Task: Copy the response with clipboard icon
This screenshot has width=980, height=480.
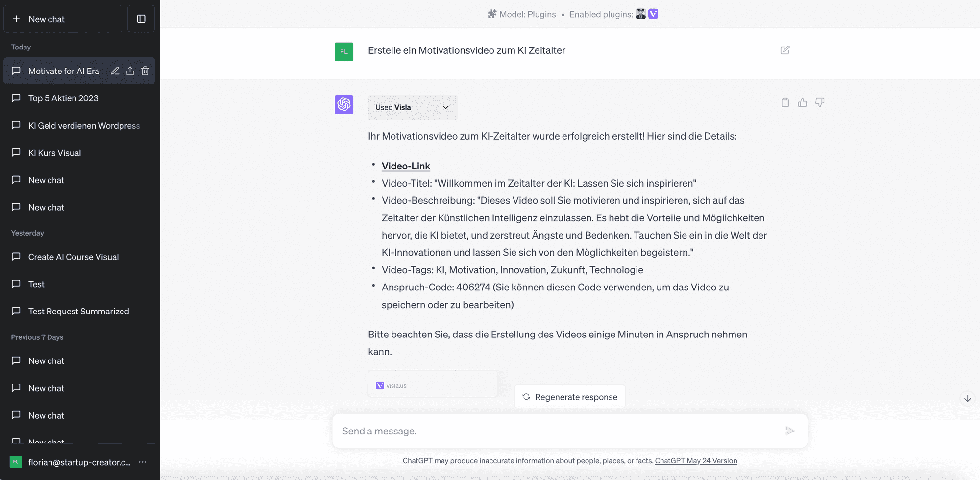Action: click(785, 102)
